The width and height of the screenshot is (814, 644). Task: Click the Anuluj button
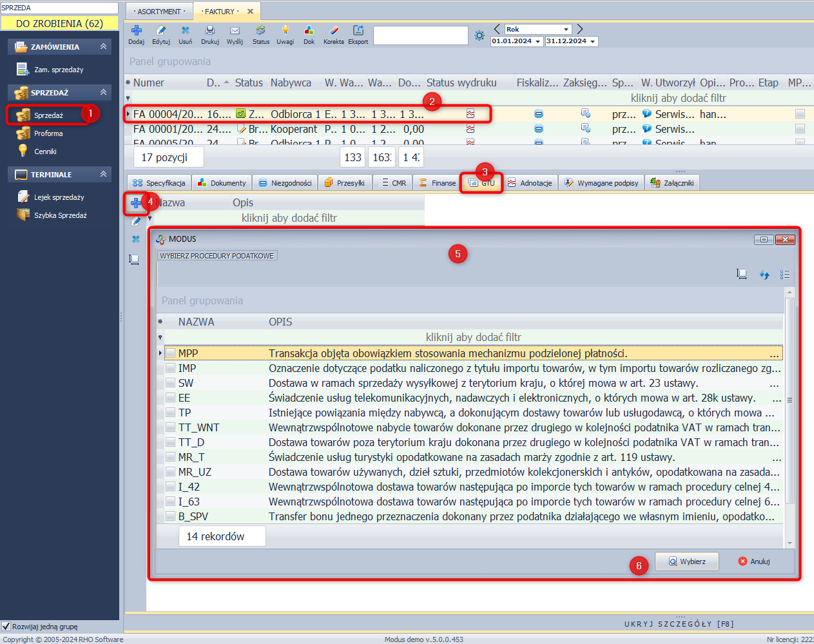click(754, 561)
